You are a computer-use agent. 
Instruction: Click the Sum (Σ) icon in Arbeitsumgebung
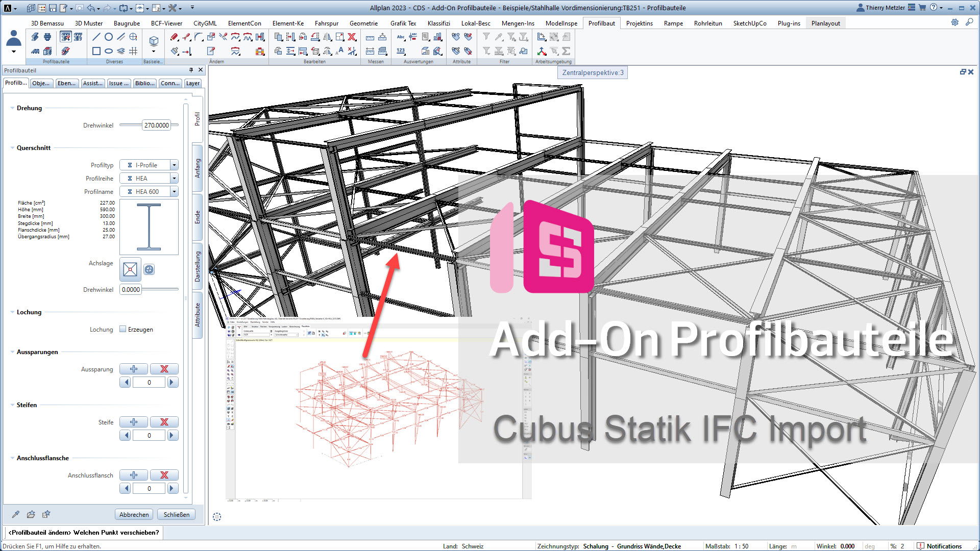tap(567, 51)
